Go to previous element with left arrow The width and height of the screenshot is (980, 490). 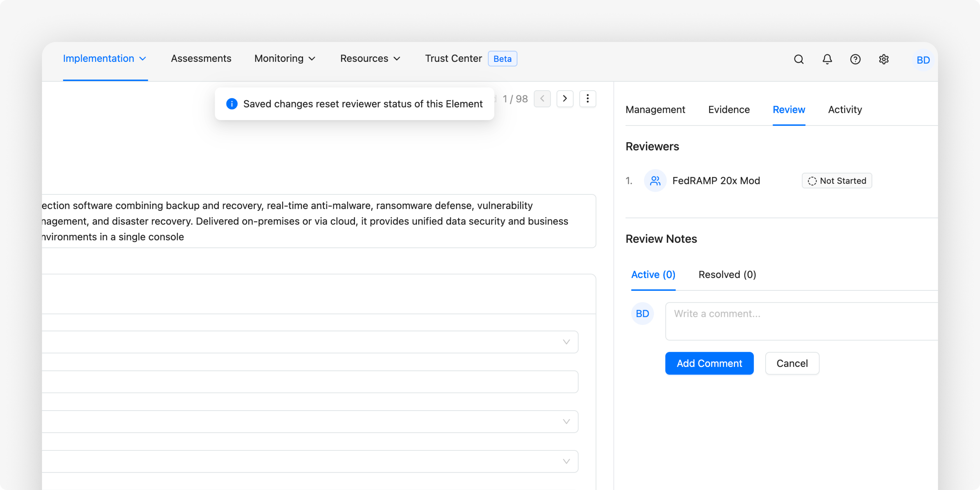pyautogui.click(x=542, y=99)
